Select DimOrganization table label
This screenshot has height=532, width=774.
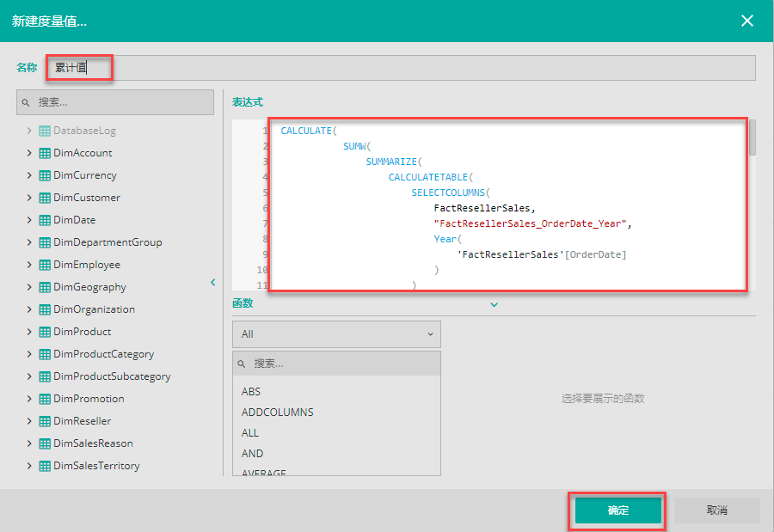pos(94,309)
